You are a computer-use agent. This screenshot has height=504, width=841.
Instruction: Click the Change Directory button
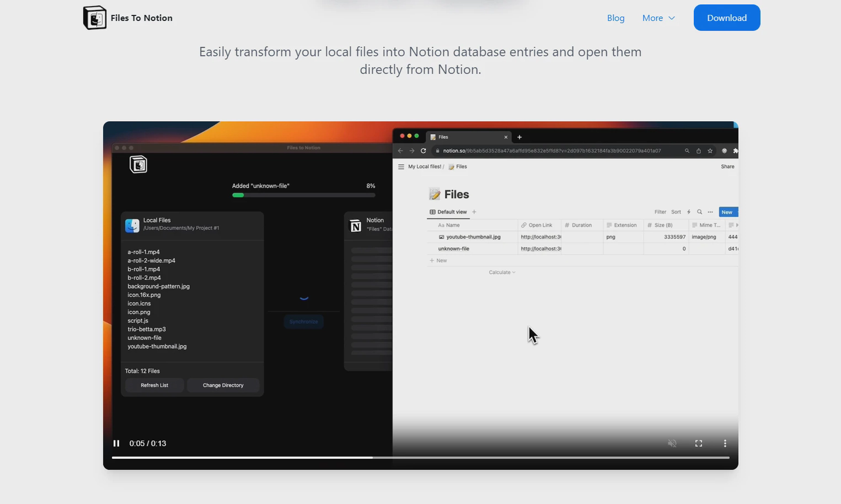pos(223,385)
